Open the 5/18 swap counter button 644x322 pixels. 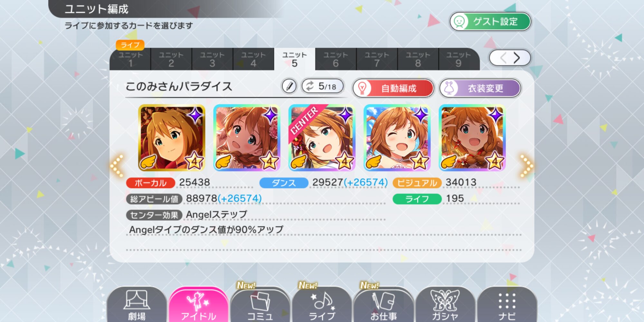(x=323, y=86)
